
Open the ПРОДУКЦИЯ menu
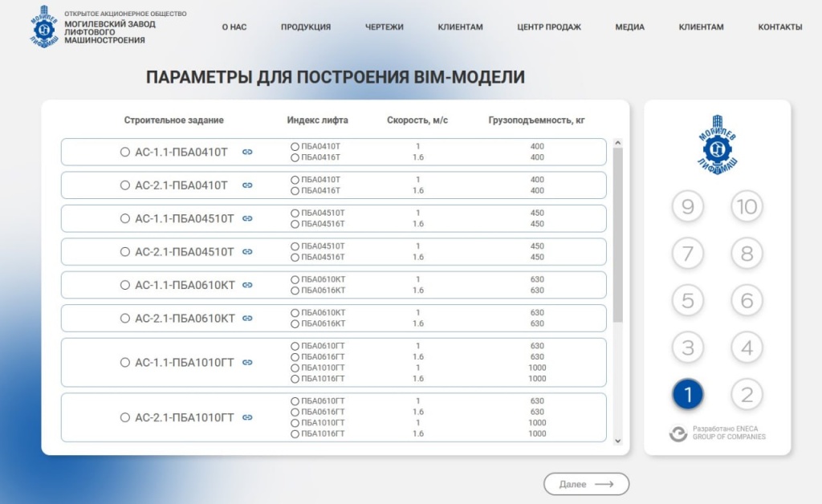pyautogui.click(x=306, y=26)
